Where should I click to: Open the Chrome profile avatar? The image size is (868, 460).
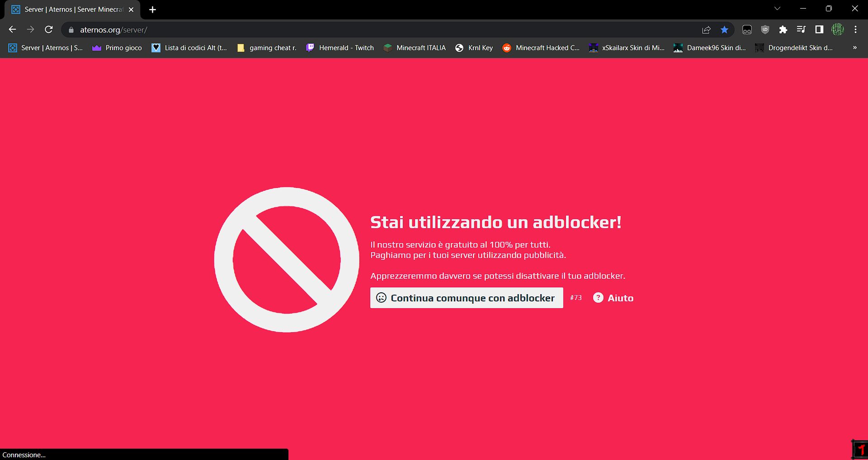point(838,30)
